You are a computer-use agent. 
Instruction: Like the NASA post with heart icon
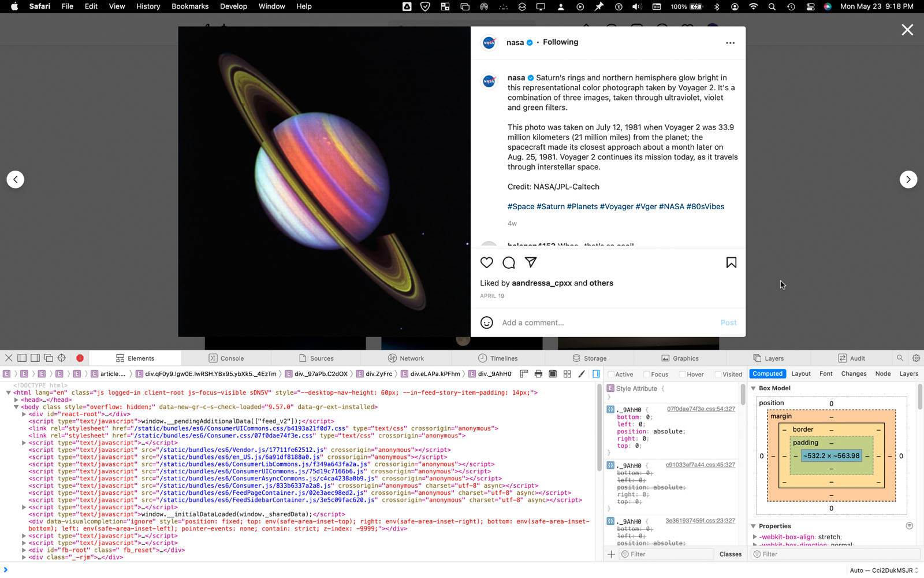click(x=487, y=263)
